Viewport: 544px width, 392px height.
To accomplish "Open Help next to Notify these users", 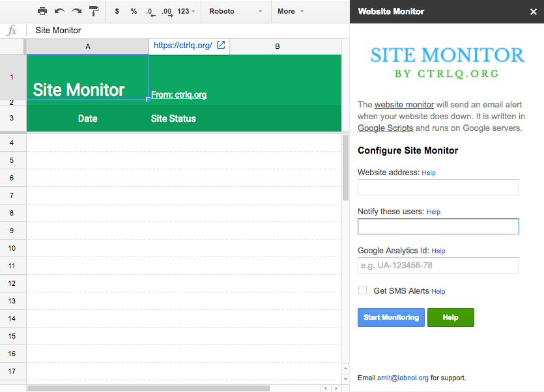I will (433, 212).
